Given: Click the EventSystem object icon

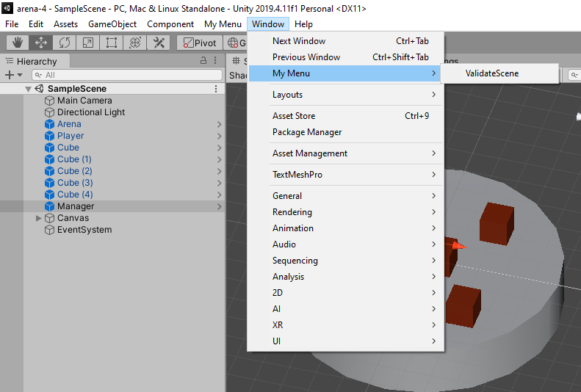Looking at the screenshot, I should pos(49,230).
